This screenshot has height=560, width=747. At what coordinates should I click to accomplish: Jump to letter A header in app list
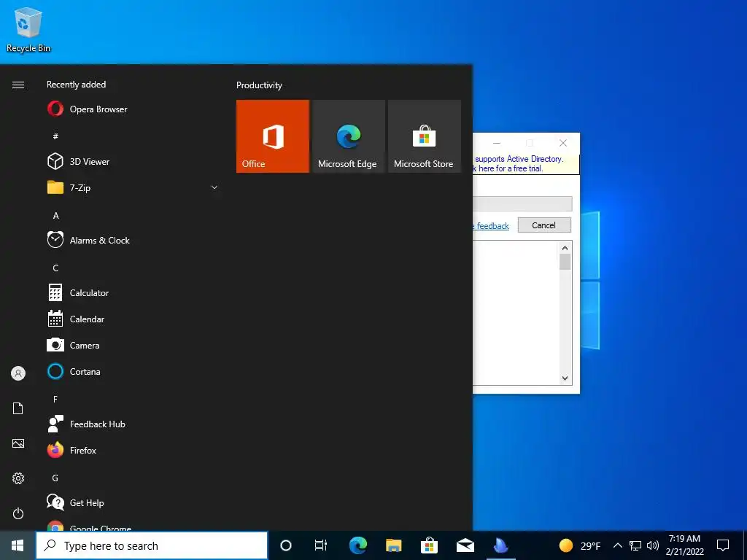click(x=55, y=216)
